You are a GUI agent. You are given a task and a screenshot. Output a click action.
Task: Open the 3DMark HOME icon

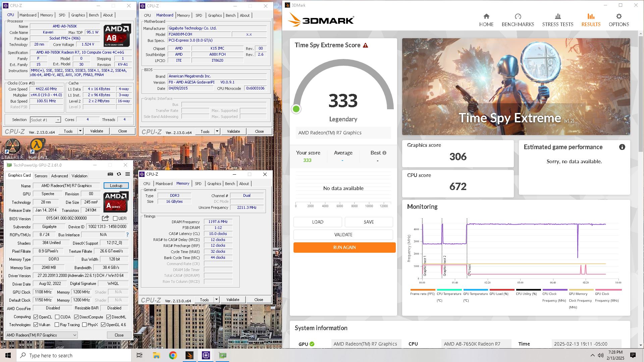coord(486,16)
